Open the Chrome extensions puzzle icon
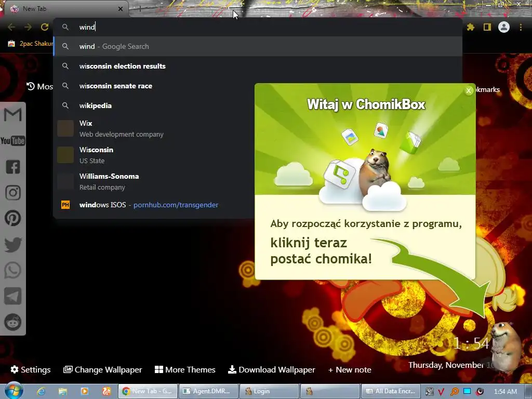This screenshot has height=399, width=532. point(470,27)
